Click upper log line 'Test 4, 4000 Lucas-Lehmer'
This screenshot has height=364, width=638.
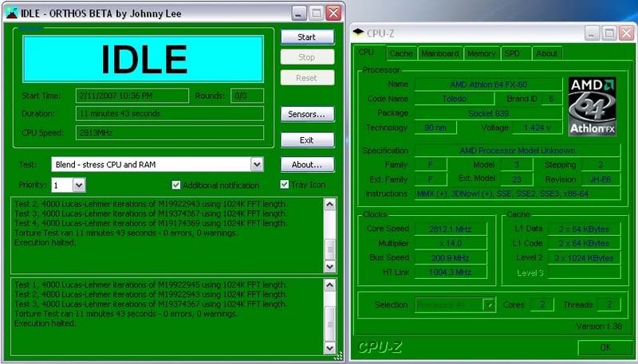(151, 224)
